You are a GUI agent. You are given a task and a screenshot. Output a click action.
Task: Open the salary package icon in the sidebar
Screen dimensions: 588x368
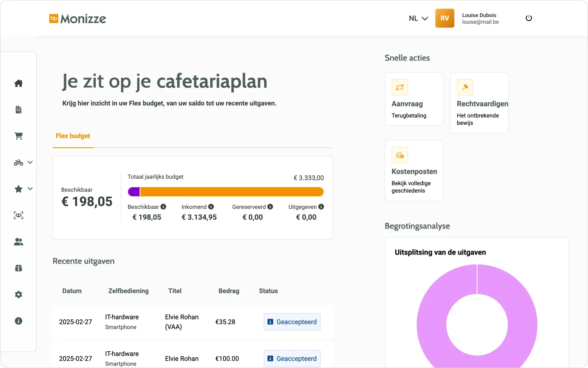[18, 268]
